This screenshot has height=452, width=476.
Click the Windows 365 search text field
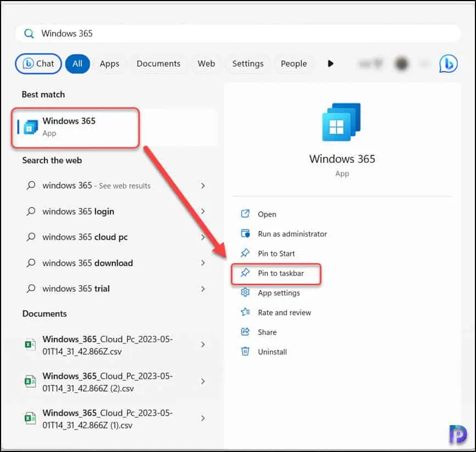[238, 33]
